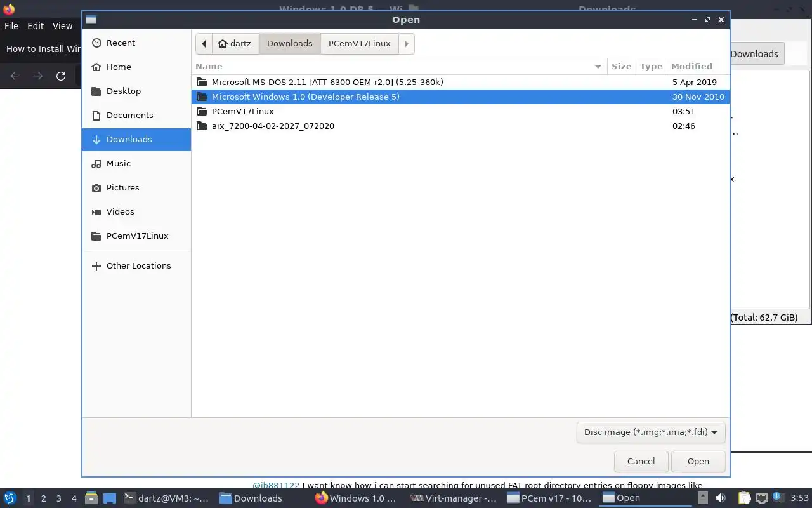Select the Microsoft MS-DOS 2.11 folder
This screenshot has width=812, height=508.
click(x=461, y=82)
